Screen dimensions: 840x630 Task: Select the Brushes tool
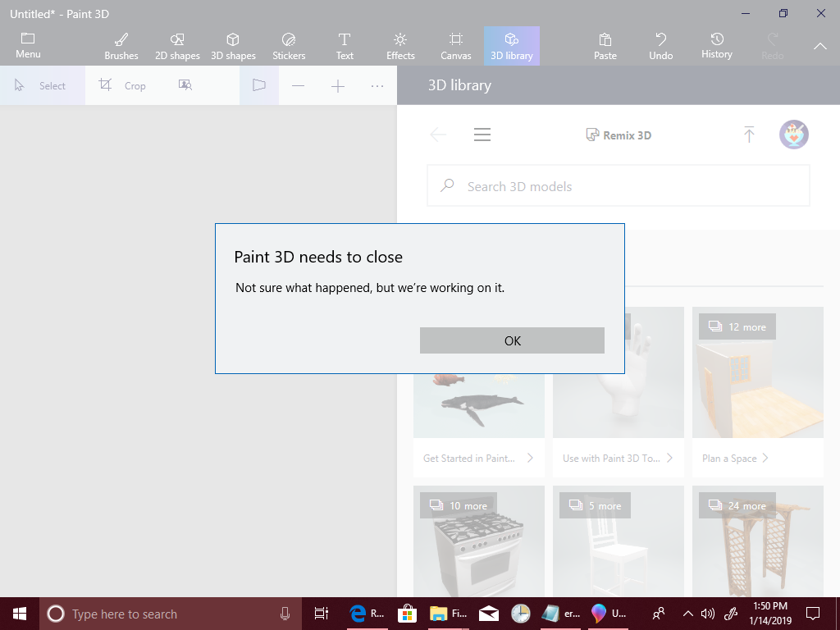(121, 46)
